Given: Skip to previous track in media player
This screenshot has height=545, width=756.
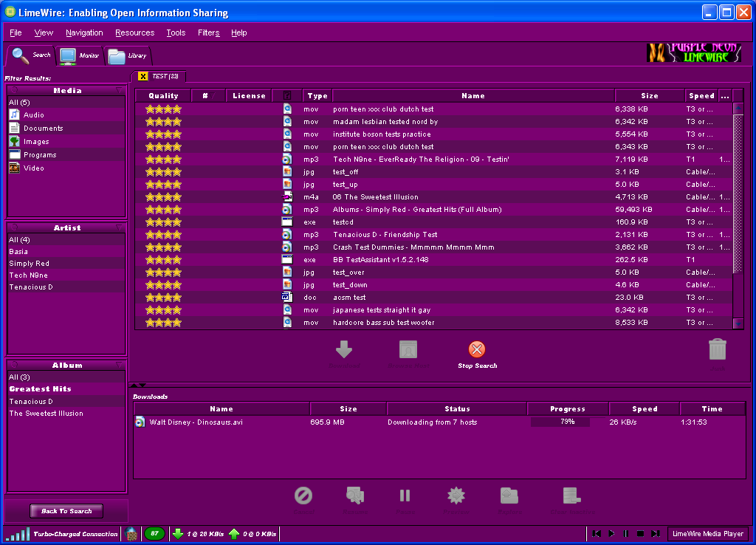Looking at the screenshot, I should click(597, 533).
